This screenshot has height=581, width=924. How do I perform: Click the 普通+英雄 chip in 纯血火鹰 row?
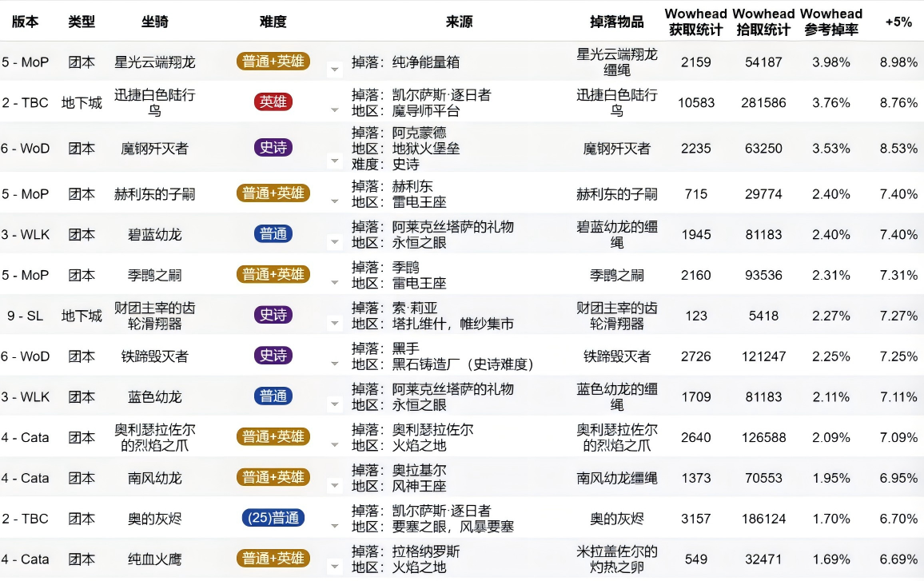[273, 558]
